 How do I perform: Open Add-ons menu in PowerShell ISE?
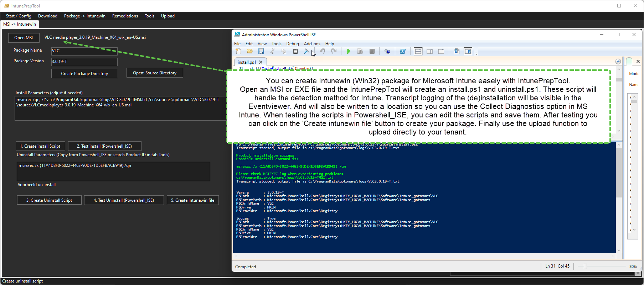point(312,44)
